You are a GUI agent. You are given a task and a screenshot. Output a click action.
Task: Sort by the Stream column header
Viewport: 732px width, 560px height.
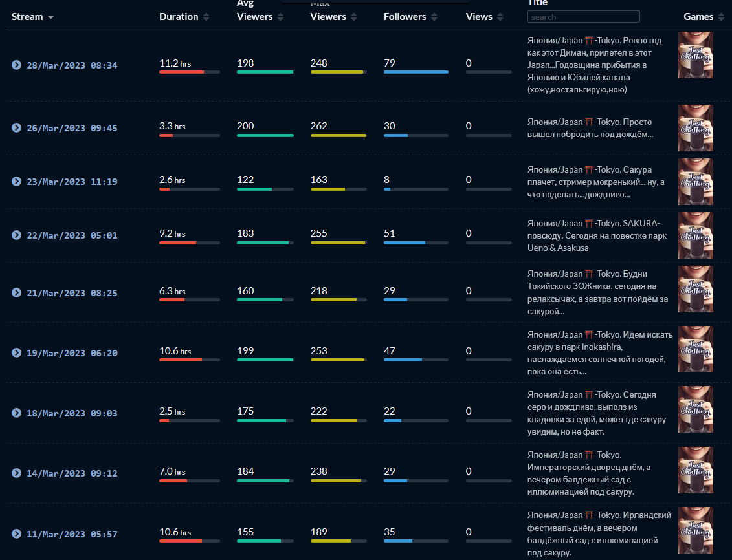click(27, 17)
